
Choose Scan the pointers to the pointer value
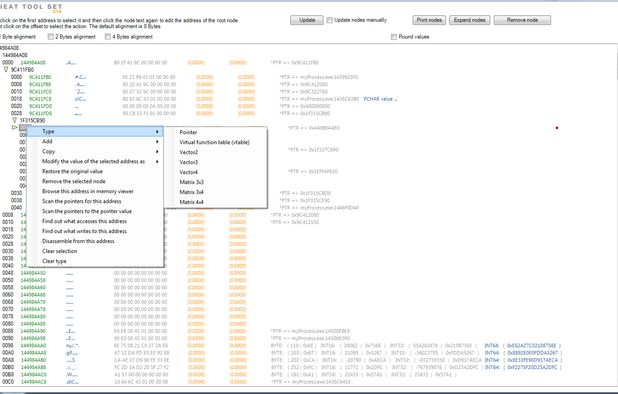click(x=95, y=212)
